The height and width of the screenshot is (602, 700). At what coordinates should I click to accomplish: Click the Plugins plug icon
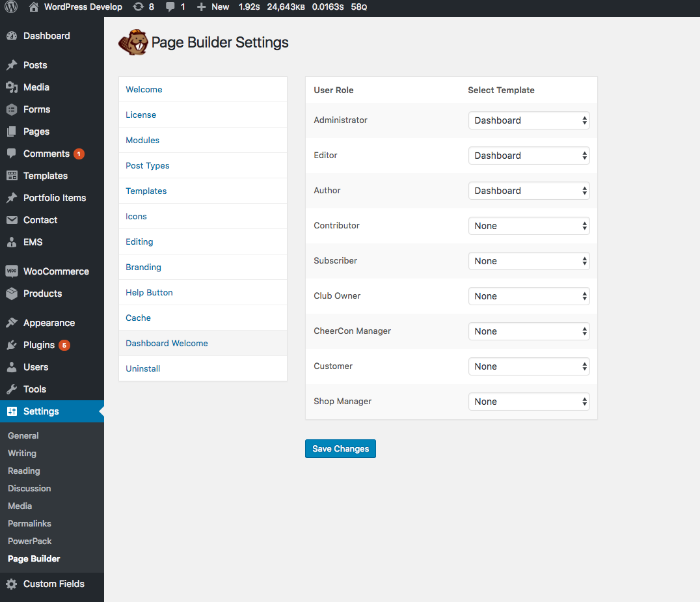pyautogui.click(x=12, y=345)
